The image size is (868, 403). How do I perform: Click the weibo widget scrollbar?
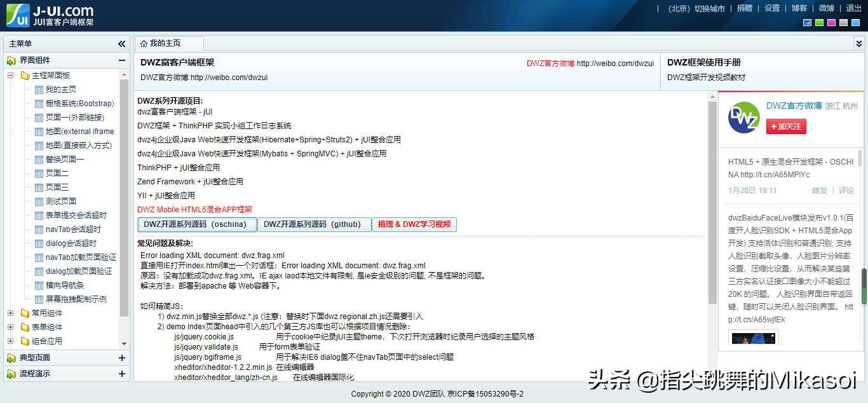click(860, 158)
